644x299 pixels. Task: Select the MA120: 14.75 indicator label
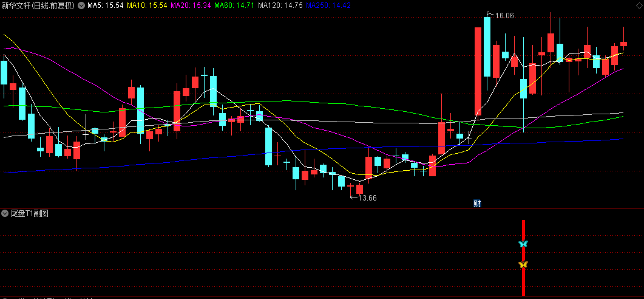click(x=280, y=5)
